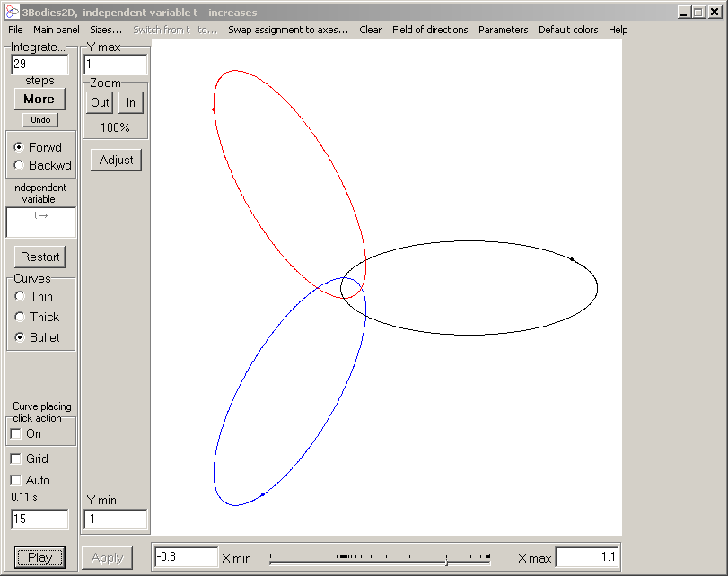Click the Y min input field
Image resolution: width=728 pixels, height=576 pixels.
pos(116,519)
